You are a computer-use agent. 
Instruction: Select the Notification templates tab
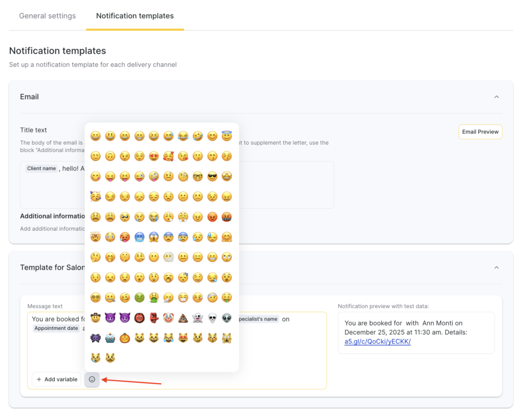coord(135,16)
